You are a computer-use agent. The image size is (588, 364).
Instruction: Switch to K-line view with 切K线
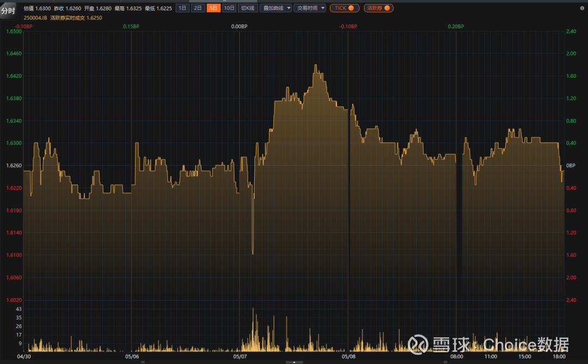click(248, 8)
